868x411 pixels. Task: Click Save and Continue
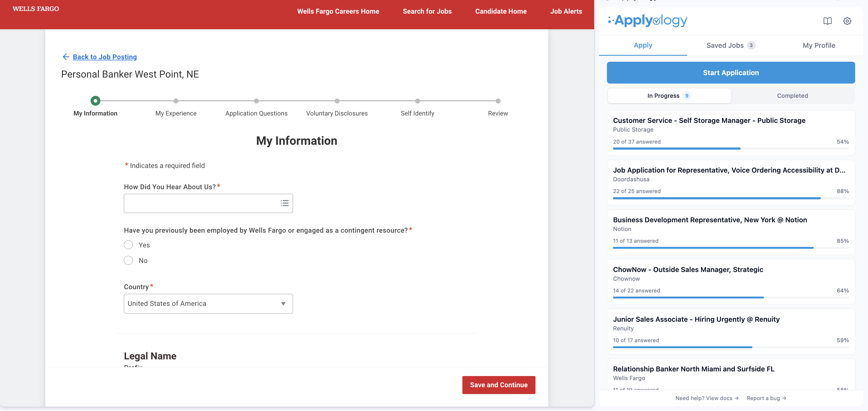(499, 385)
